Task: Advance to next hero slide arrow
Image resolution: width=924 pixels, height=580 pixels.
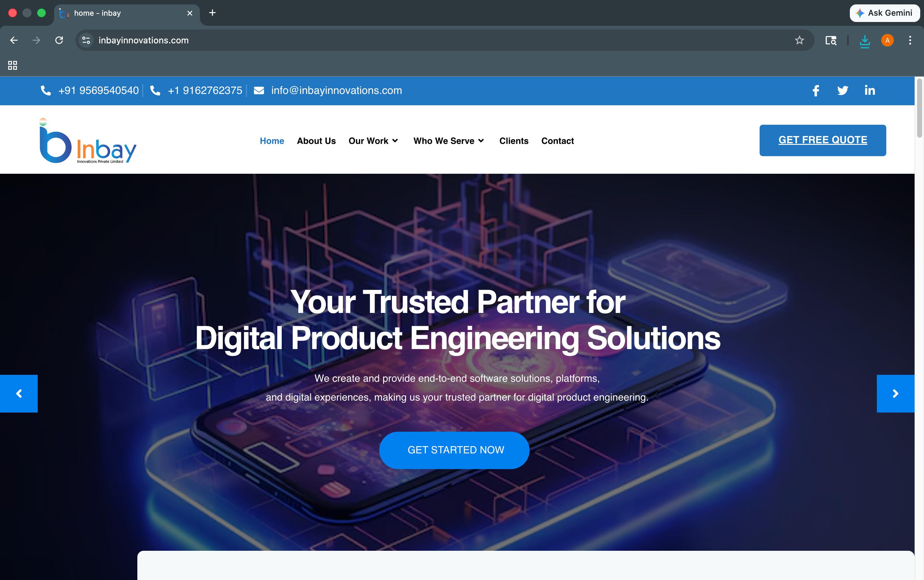Action: pyautogui.click(x=896, y=394)
